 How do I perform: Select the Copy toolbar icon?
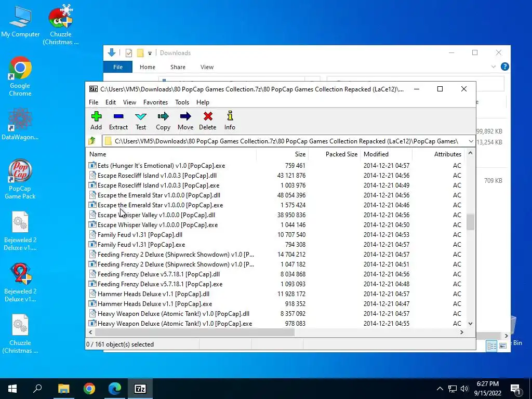(x=163, y=121)
